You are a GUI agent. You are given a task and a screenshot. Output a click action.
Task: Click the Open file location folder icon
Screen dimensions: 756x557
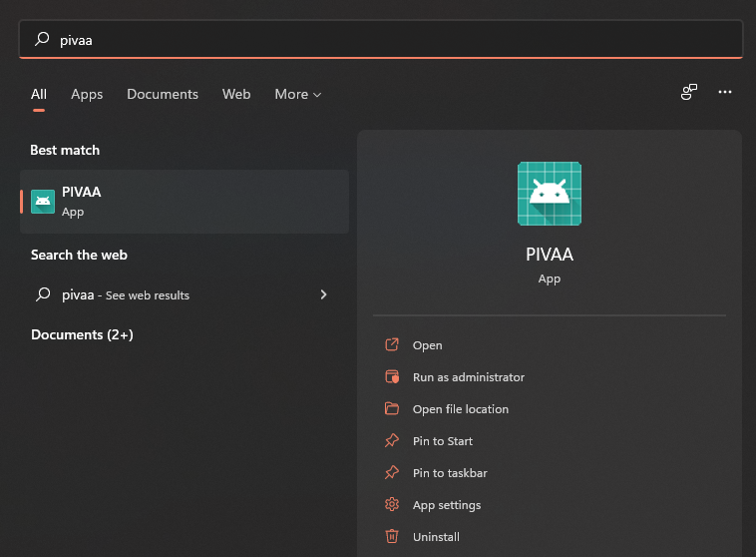coord(392,409)
